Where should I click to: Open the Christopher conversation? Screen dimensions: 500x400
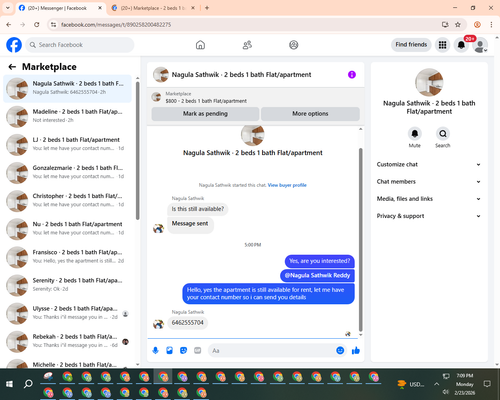(68, 201)
